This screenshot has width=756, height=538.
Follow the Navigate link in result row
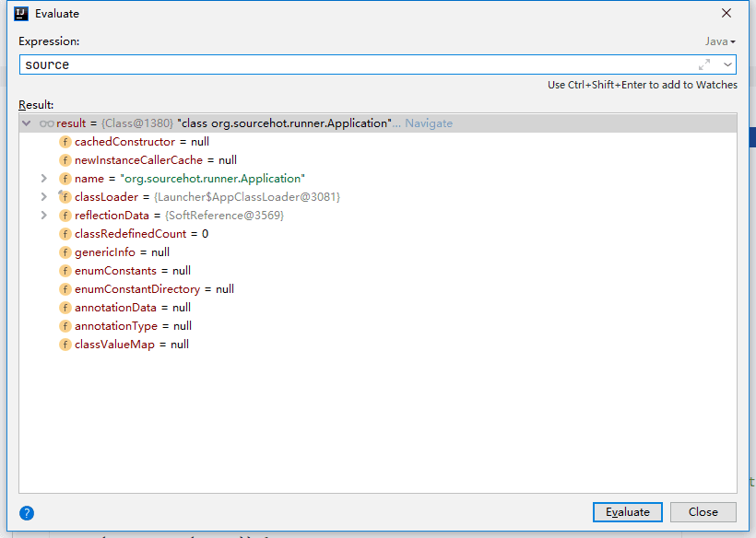pos(429,123)
